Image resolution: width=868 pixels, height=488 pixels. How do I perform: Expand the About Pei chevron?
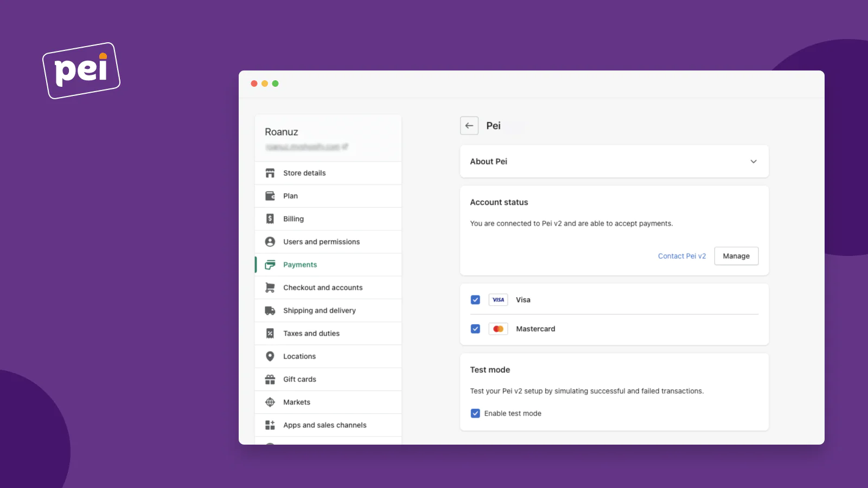754,162
